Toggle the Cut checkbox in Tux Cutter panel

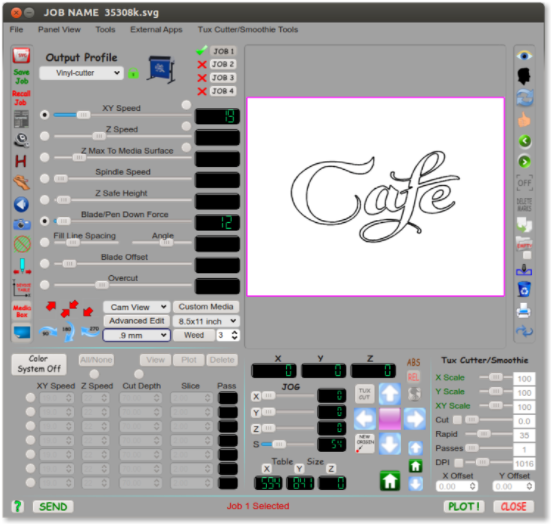click(457, 420)
